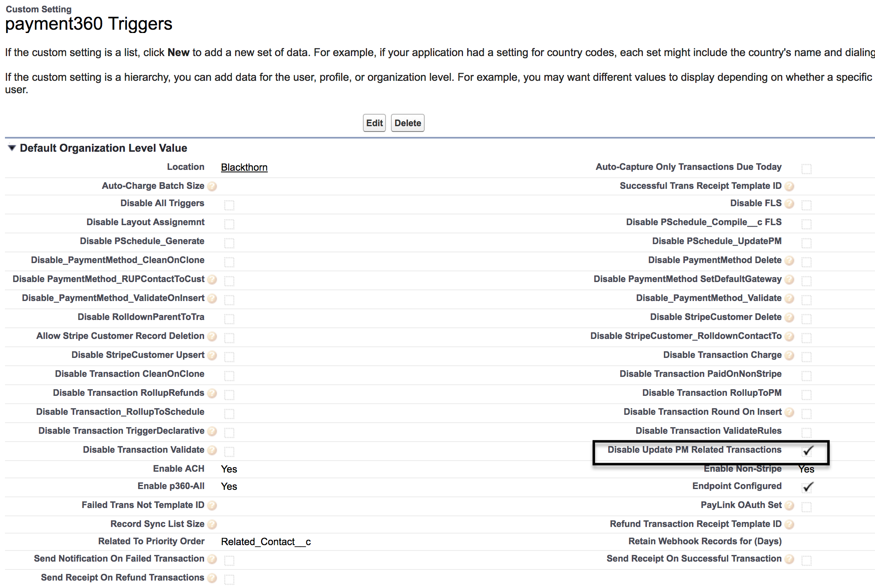The width and height of the screenshot is (875, 588).
Task: Click the Edit button
Action: tap(374, 123)
